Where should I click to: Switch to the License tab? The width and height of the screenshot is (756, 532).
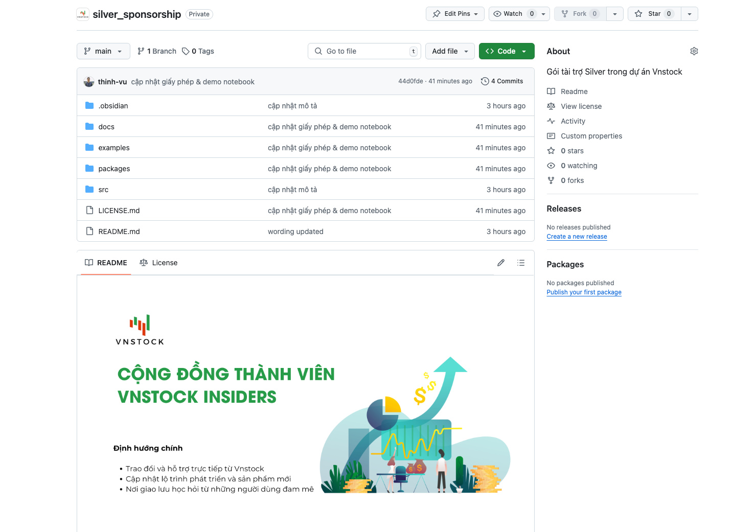click(158, 262)
